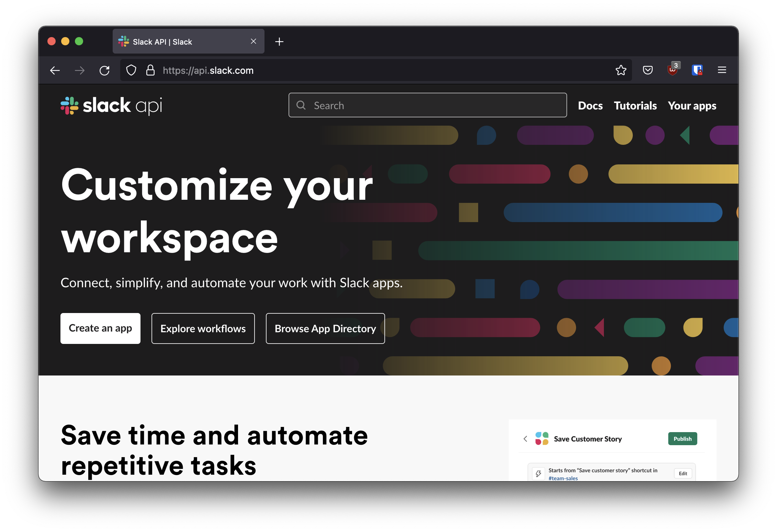Click the Slack API logo
The image size is (777, 532).
pos(111,105)
